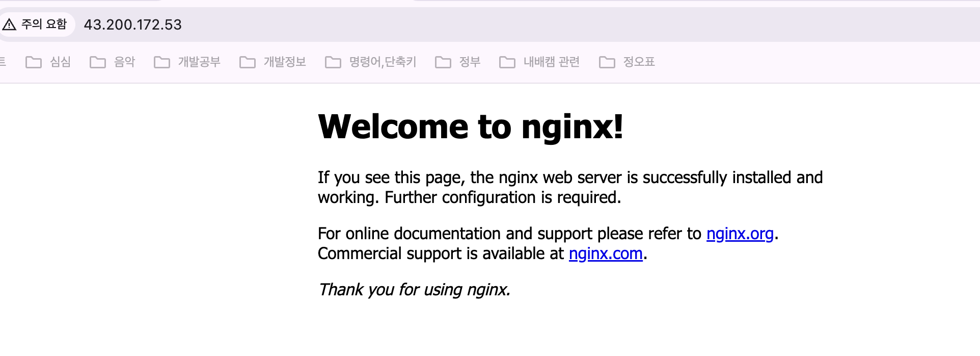The height and width of the screenshot is (356, 980).
Task: Select the 개발공부 bookmark label
Action: tap(199, 62)
